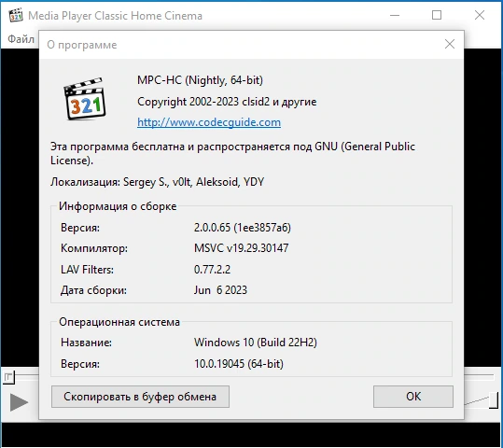Minimize the Media Player Classic Home Cinema window
This screenshot has width=503, height=448.
coord(395,15)
